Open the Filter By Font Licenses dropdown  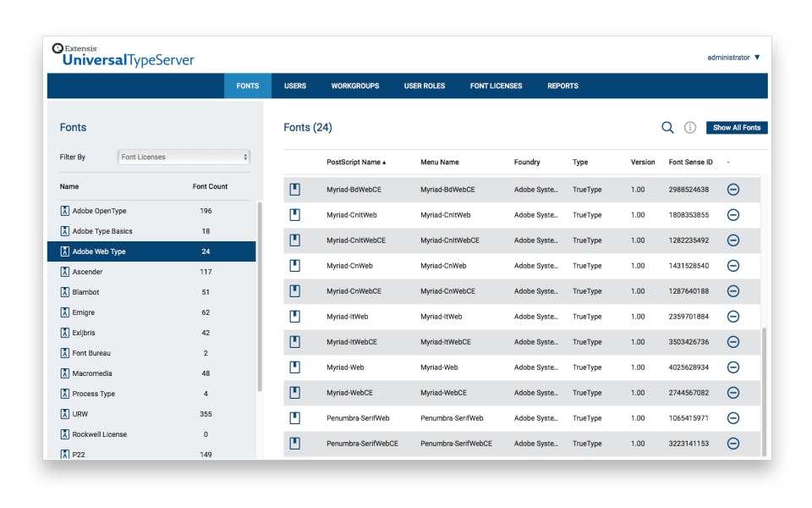pos(184,157)
